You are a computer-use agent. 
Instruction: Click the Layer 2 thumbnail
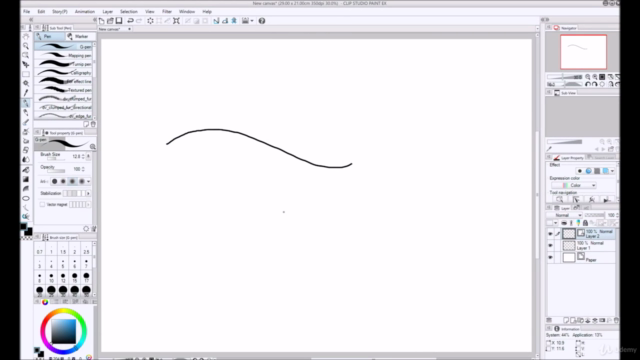click(x=569, y=233)
